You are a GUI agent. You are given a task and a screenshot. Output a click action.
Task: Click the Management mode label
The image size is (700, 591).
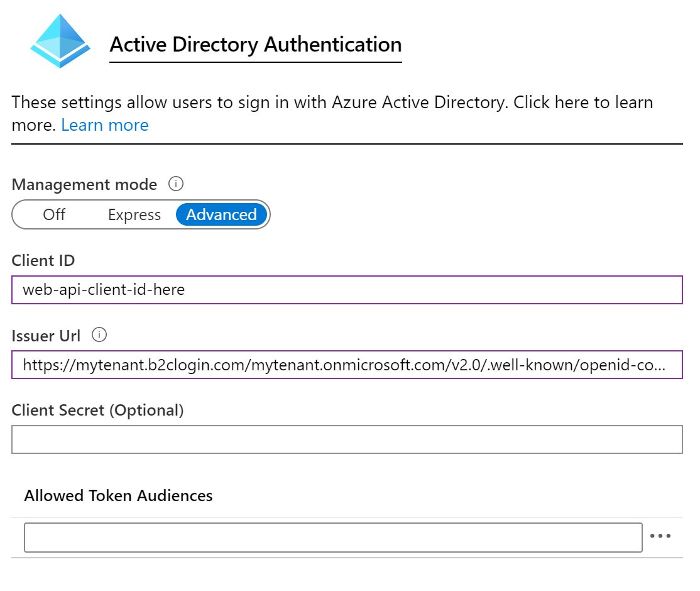(x=84, y=185)
